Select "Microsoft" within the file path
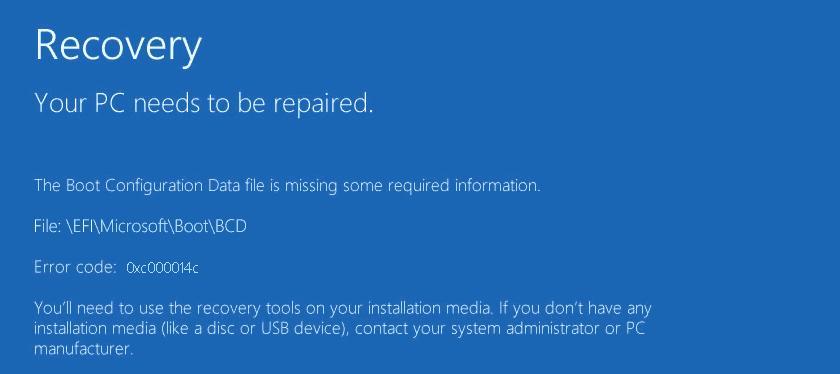840x374 pixels. (134, 227)
